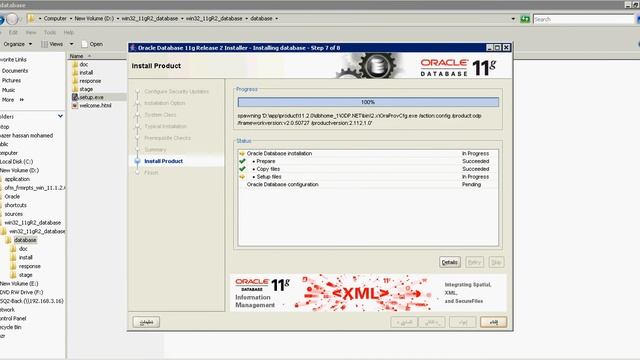Open the Music favorite link
Screen dimensions: 640x360
click(x=9, y=90)
